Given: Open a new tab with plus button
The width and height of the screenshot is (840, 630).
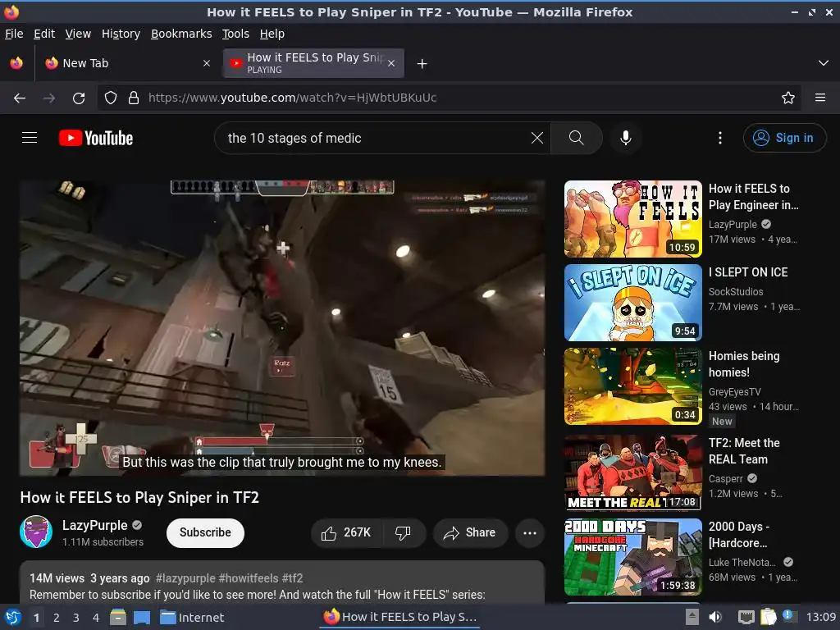Looking at the screenshot, I should (422, 64).
